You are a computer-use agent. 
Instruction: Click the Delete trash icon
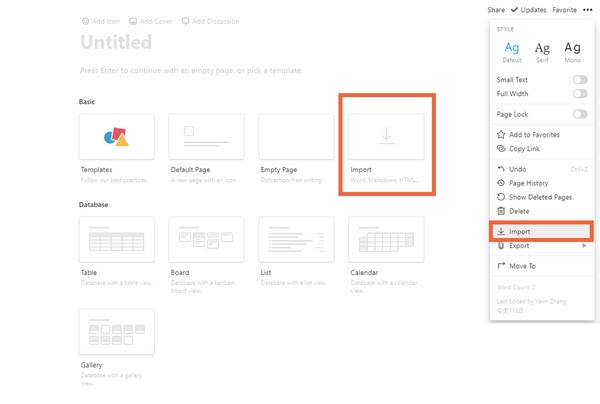tap(501, 211)
